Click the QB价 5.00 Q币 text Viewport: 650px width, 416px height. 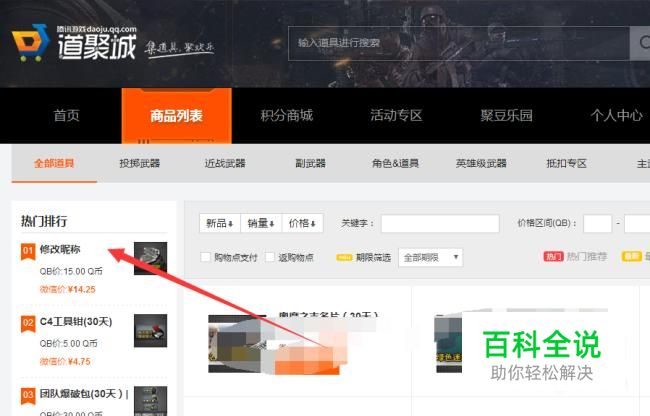tap(68, 343)
